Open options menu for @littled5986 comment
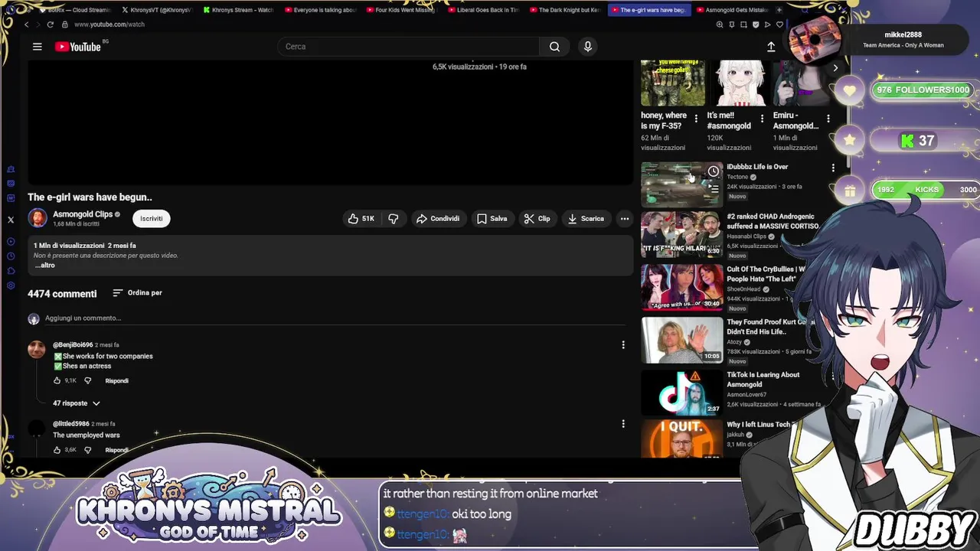The height and width of the screenshot is (551, 980). point(623,424)
